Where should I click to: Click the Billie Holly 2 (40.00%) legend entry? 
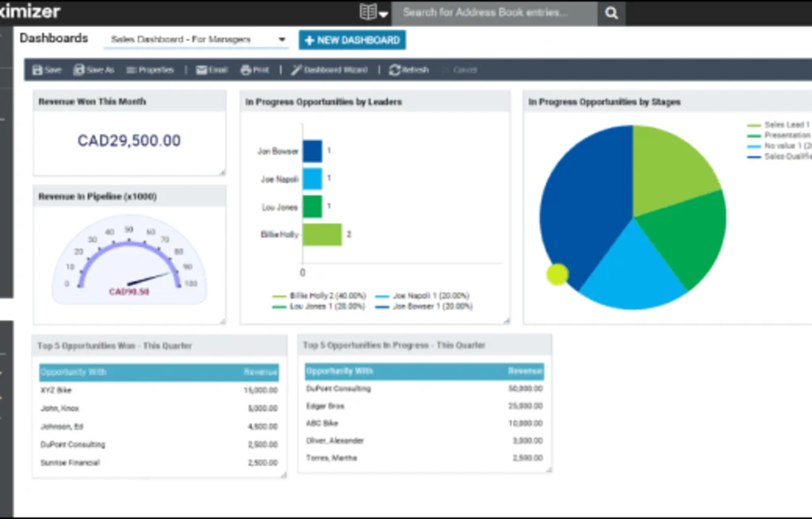pos(319,296)
